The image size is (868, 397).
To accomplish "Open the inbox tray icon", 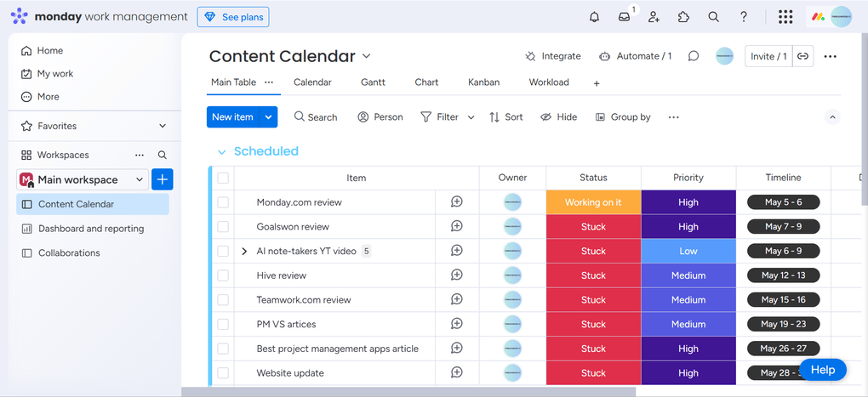I will [625, 17].
